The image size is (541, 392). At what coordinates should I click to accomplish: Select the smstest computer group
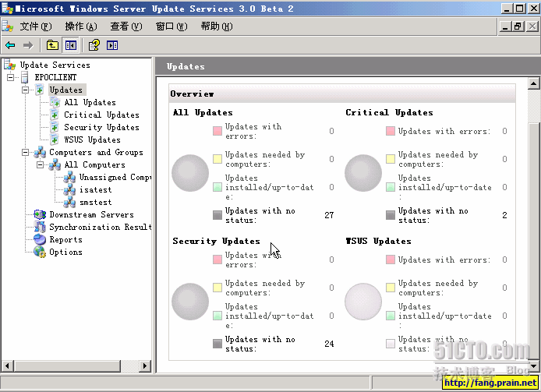coord(96,202)
